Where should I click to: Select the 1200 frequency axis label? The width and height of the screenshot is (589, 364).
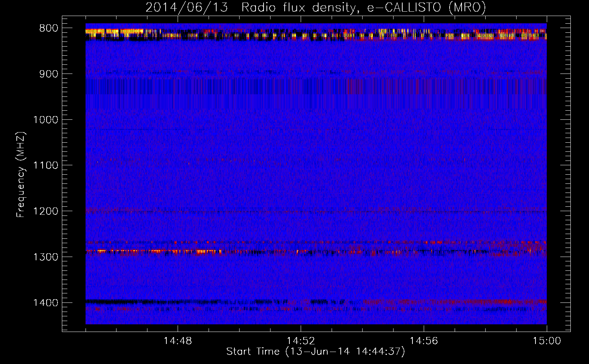click(46, 211)
